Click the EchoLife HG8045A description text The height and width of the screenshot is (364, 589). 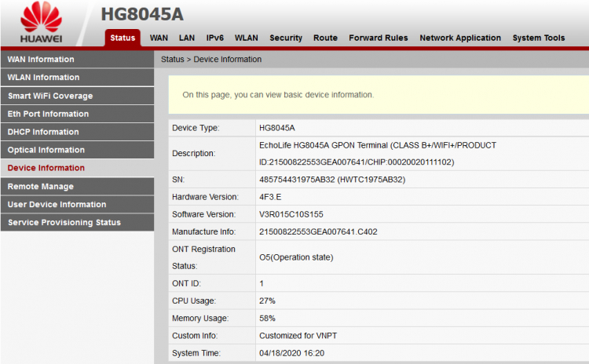coord(378,154)
